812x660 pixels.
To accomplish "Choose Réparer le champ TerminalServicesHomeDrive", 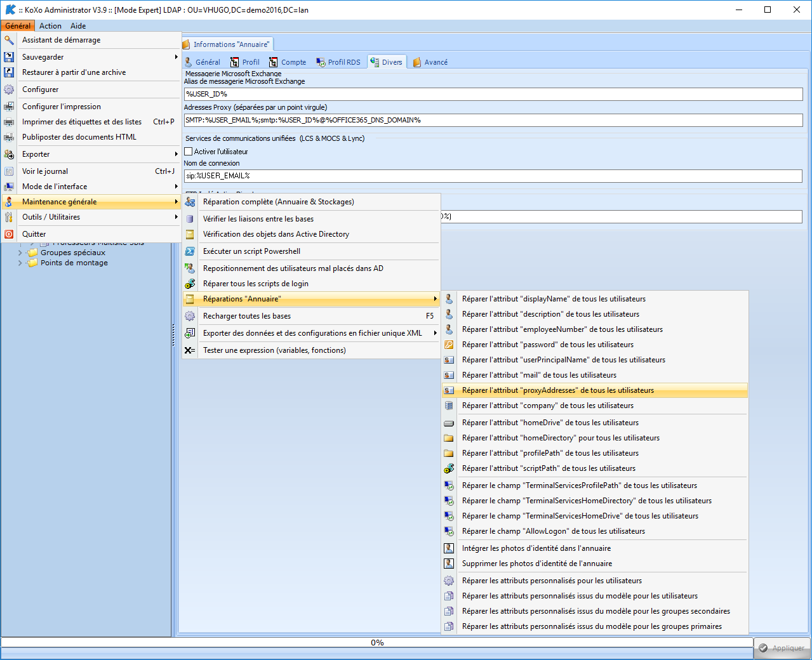I will click(595, 516).
